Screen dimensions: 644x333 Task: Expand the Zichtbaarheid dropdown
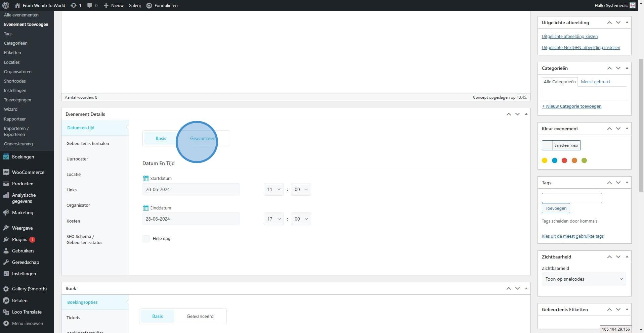(x=584, y=279)
